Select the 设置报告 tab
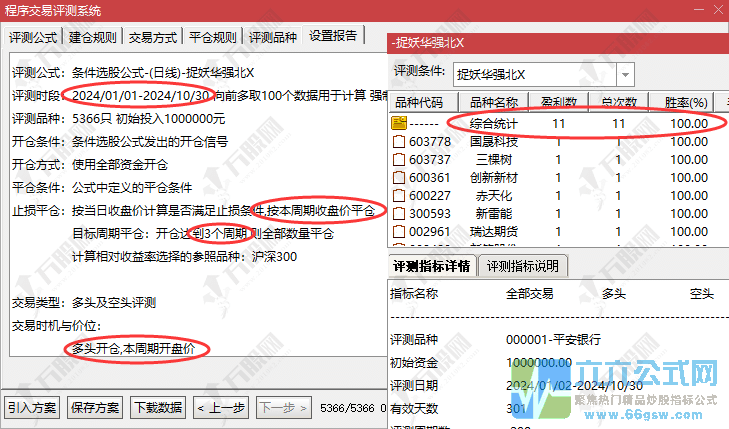The height and width of the screenshot is (429, 729). tap(333, 36)
